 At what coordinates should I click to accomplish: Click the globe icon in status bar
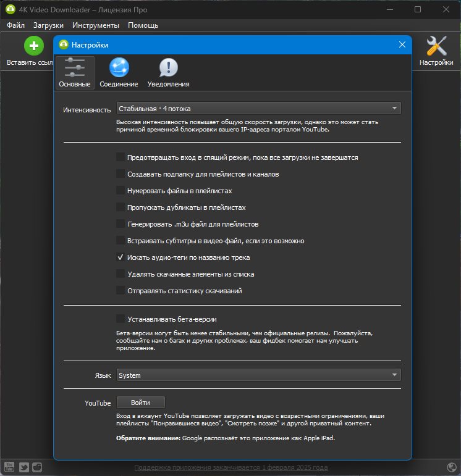[x=452, y=467]
